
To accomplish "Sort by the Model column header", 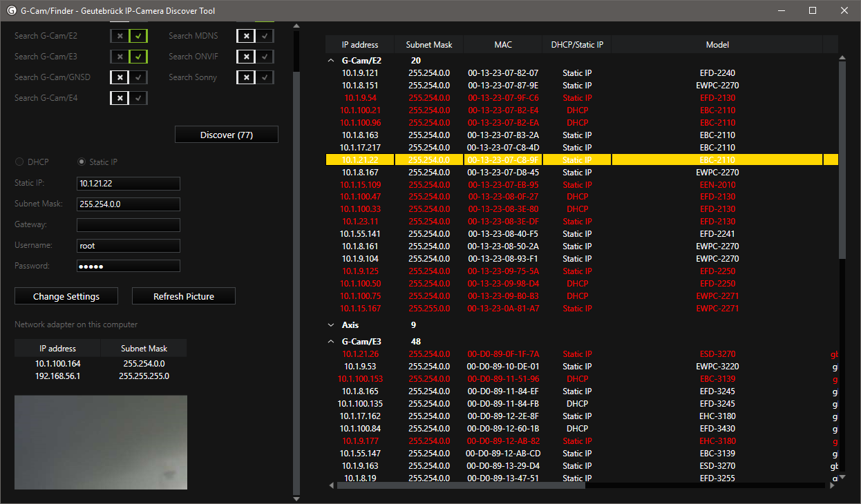I will coord(717,45).
